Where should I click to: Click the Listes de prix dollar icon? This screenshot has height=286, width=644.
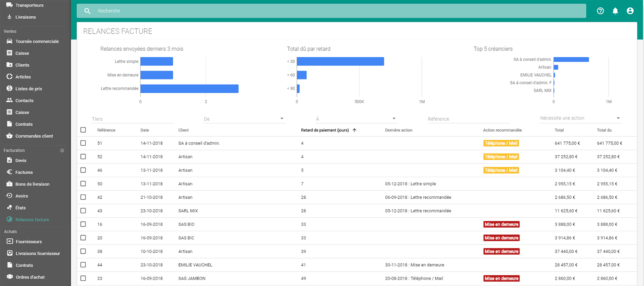tap(9, 88)
